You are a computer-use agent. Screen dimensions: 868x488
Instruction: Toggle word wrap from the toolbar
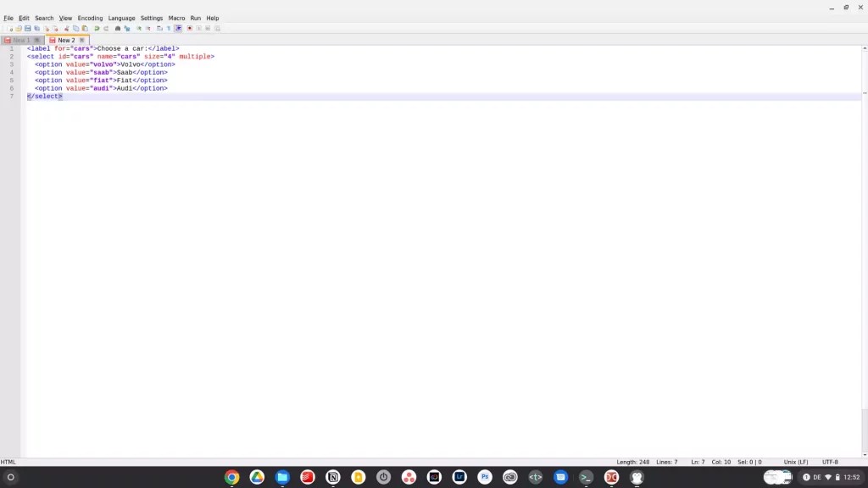(159, 28)
